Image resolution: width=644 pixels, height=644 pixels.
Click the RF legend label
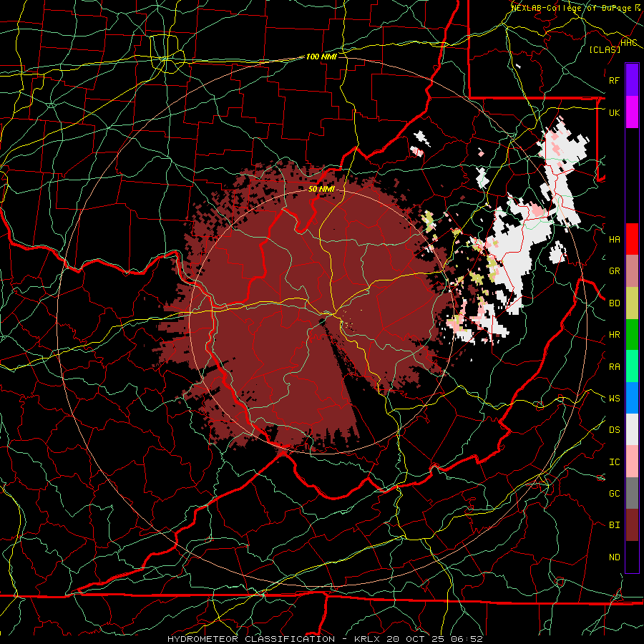614,80
